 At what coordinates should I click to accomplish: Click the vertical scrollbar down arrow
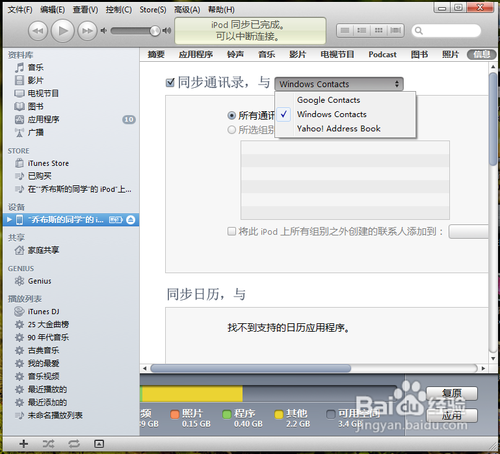493,359
